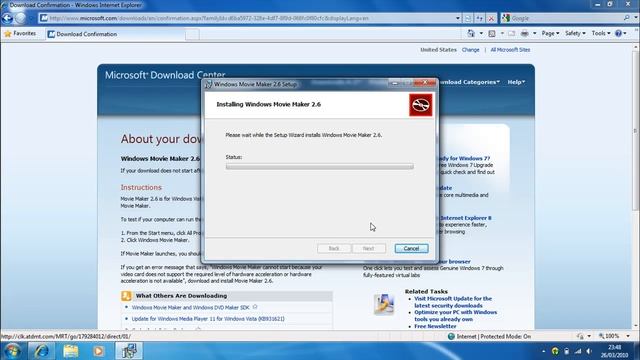Click the disabled Next button in setup

coord(368,249)
